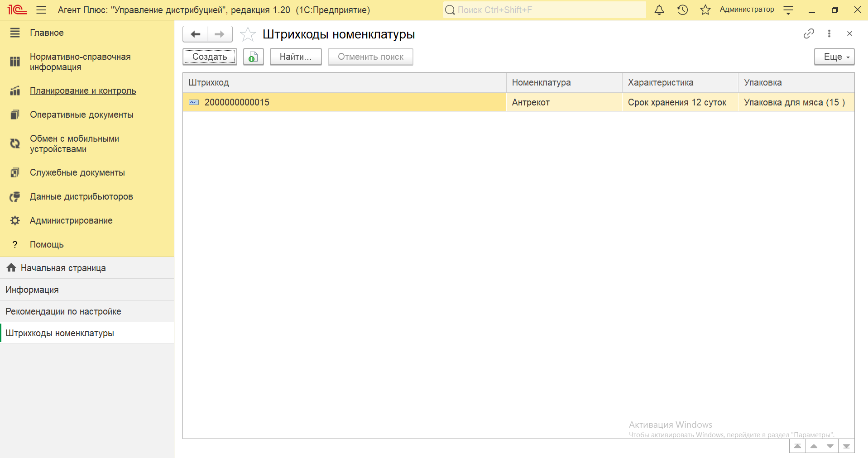Add Штрихкоды номенклатуры to favorites star
868x458 pixels.
tap(248, 34)
